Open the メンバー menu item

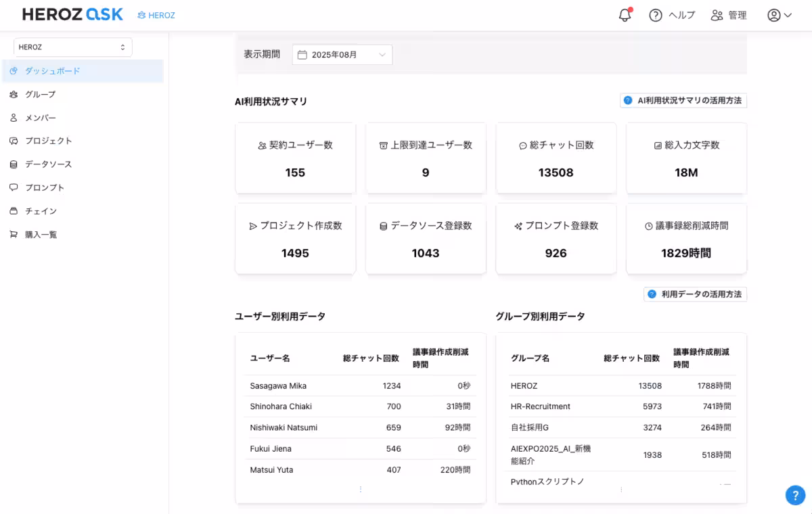(41, 118)
